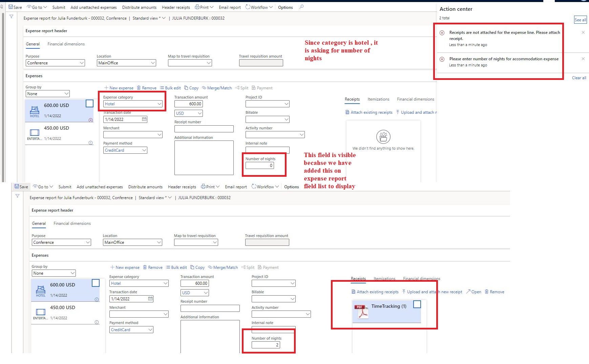The image size is (589, 364).
Task: Tick the 600.00 USD line checkbox, lower form
Action: coord(96,283)
